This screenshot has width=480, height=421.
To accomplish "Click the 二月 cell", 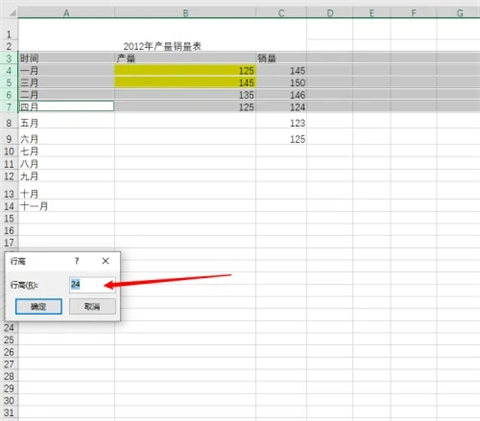I will [66, 95].
